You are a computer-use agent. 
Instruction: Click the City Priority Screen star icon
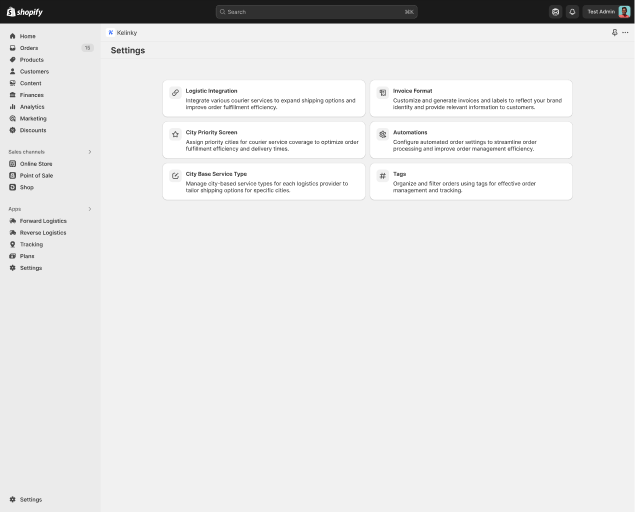click(x=175, y=134)
